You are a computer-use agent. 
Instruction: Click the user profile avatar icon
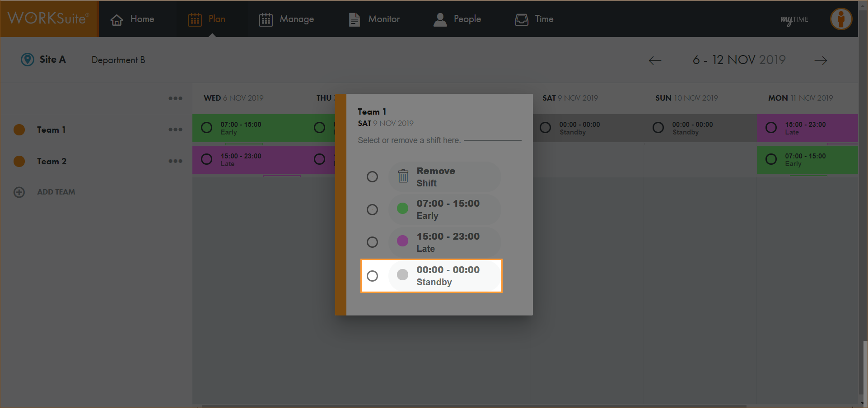[x=841, y=19]
